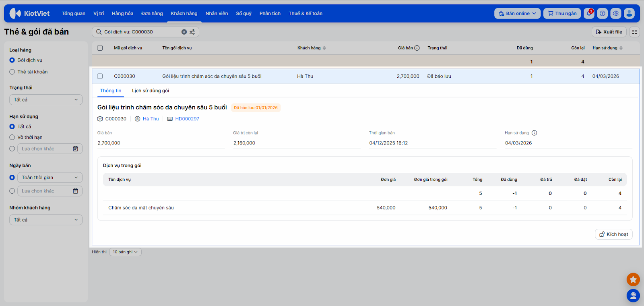Image resolution: width=644 pixels, height=306 pixels.
Task: Open the blue support chat floating button
Action: pyautogui.click(x=633, y=296)
